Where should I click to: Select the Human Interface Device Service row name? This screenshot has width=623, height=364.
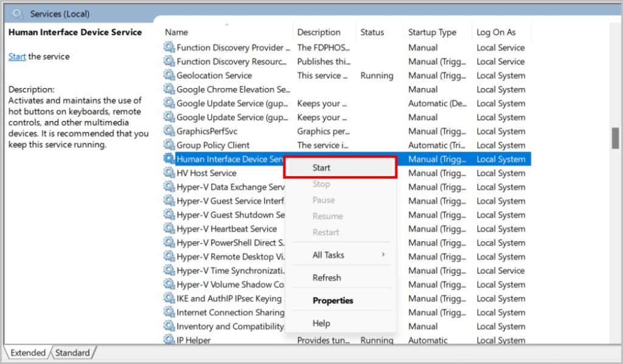click(x=231, y=159)
